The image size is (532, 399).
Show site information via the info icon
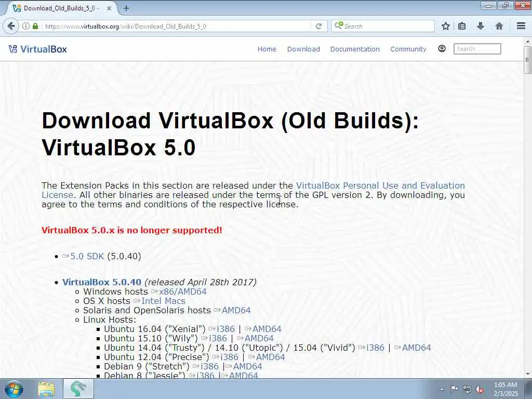click(26, 26)
